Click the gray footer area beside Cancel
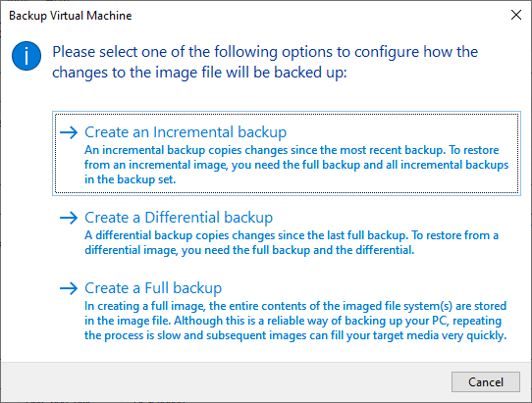The width and height of the screenshot is (532, 403). (224, 382)
